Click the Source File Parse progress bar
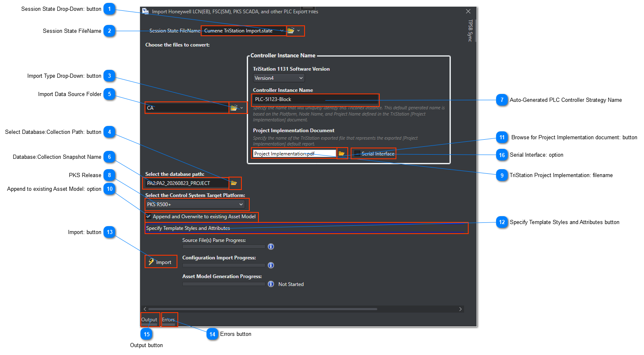This screenshot has width=644, height=355. pyautogui.click(x=224, y=247)
